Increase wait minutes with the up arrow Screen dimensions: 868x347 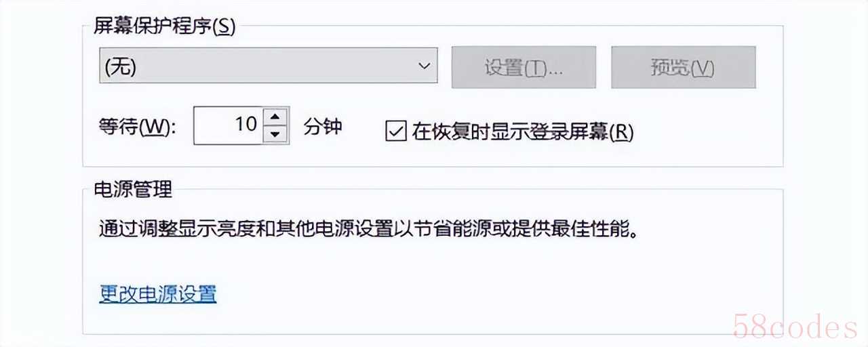coord(274,117)
